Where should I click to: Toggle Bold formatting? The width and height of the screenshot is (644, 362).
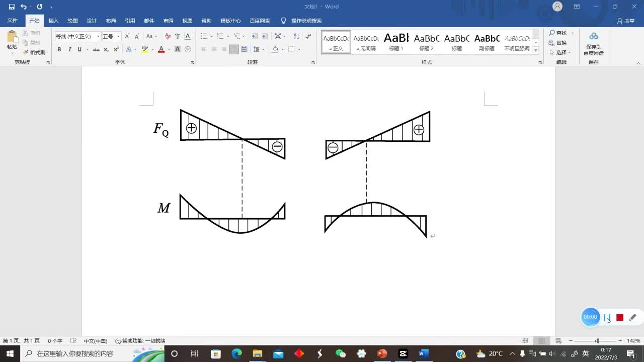point(59,49)
